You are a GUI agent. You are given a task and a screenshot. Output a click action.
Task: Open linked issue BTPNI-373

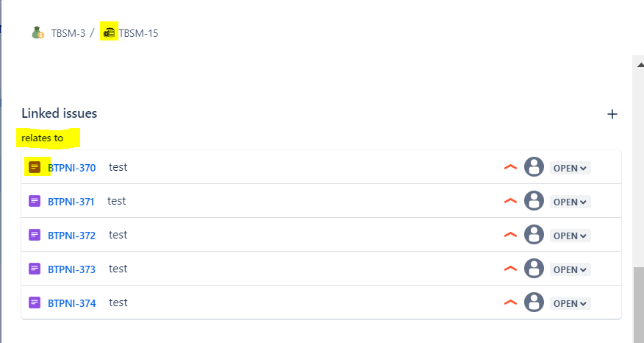tap(72, 269)
